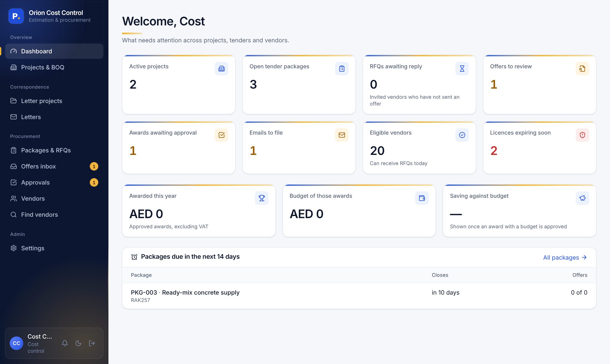Click the Eligible vendors count 20

(377, 151)
